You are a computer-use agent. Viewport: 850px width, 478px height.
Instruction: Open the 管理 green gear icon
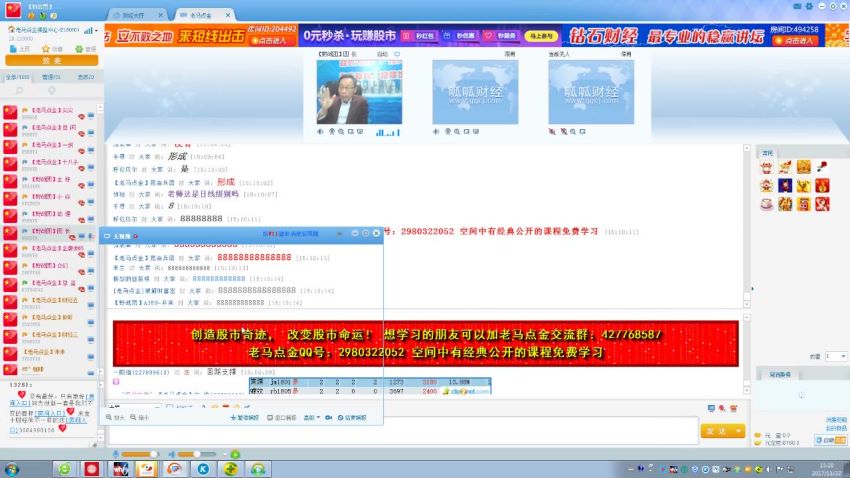tap(85, 49)
